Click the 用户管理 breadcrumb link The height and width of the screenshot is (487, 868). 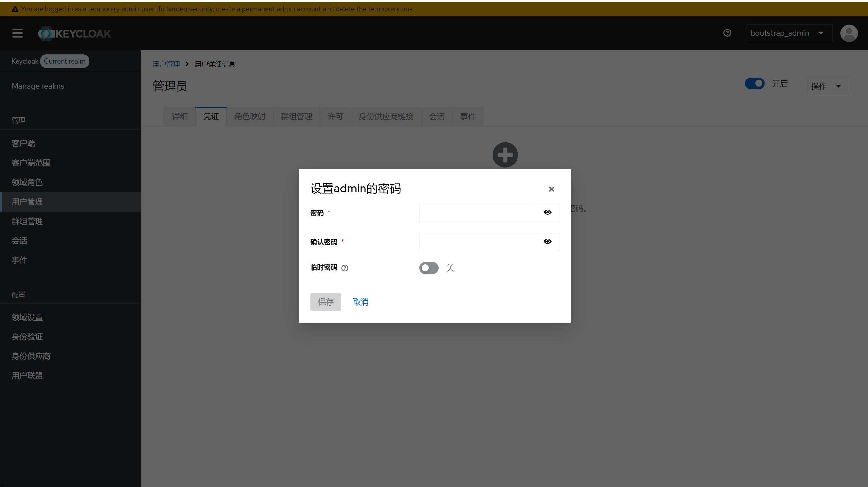(166, 64)
